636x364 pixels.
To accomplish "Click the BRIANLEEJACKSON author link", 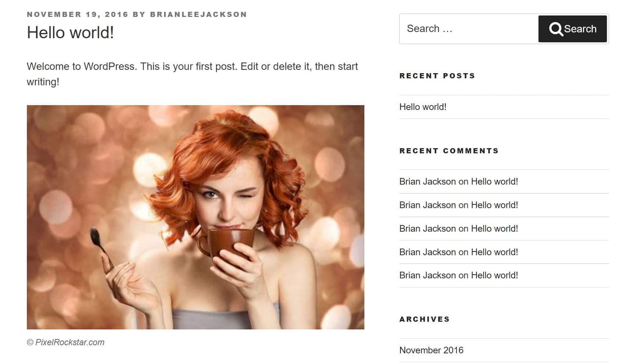I will click(x=198, y=14).
